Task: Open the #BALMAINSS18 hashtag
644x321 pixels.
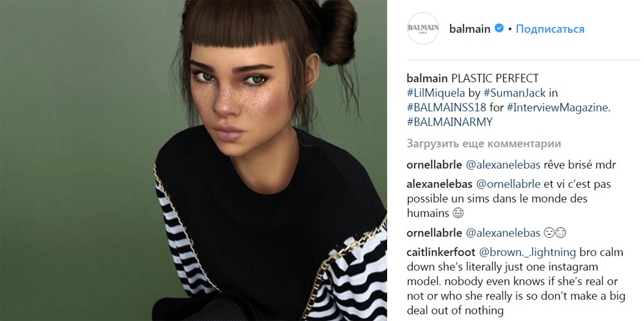Action: 446,107
